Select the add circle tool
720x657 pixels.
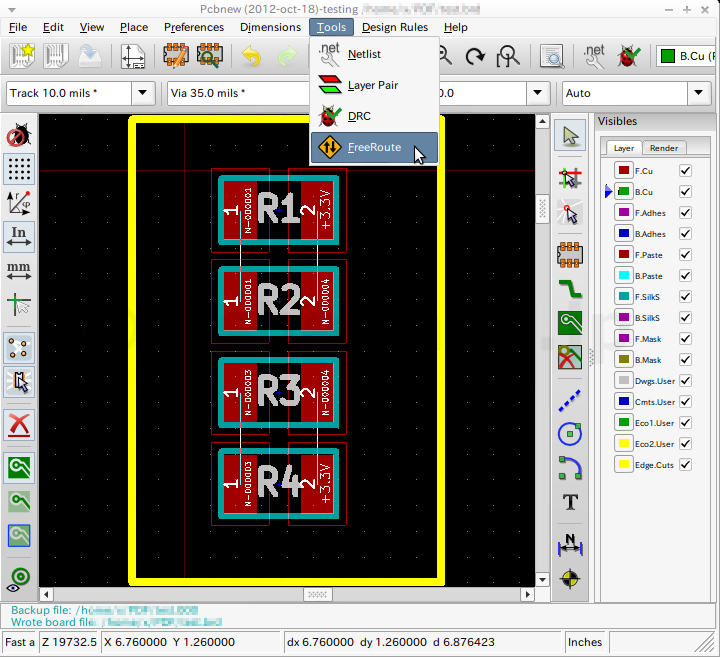pos(570,434)
